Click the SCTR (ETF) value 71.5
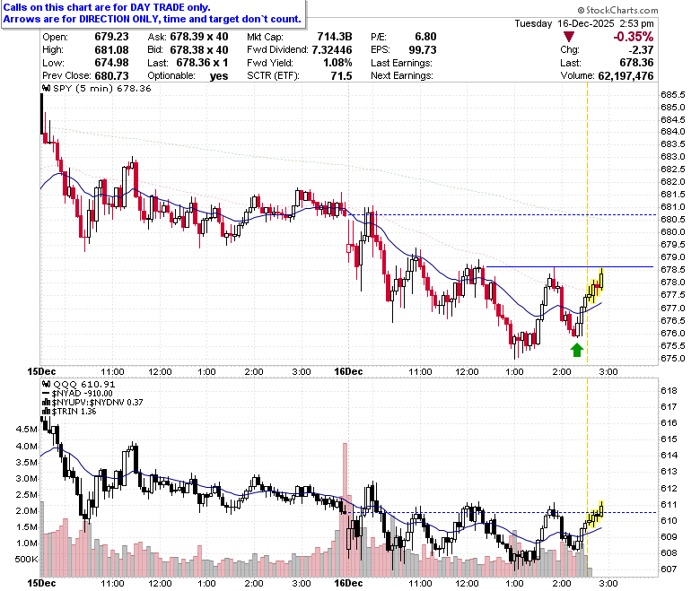The width and height of the screenshot is (700, 591). tap(341, 76)
